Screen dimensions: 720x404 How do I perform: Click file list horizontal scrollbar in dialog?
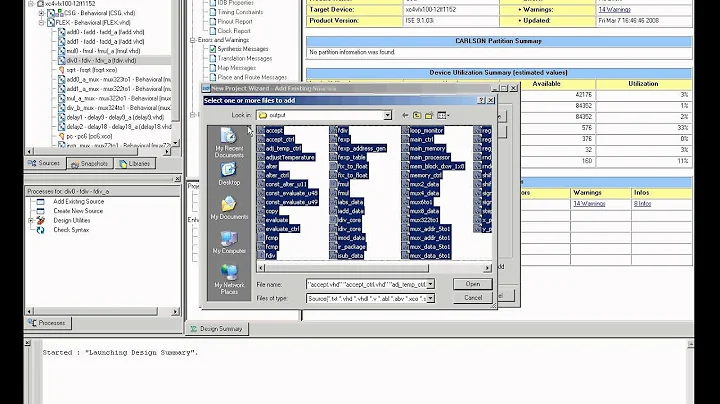tap(347, 268)
